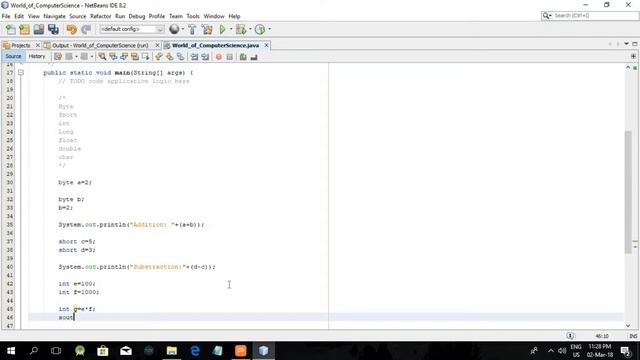The height and width of the screenshot is (360, 640).
Task: Toggle Rectangular Selection icon
Action: tap(145, 57)
